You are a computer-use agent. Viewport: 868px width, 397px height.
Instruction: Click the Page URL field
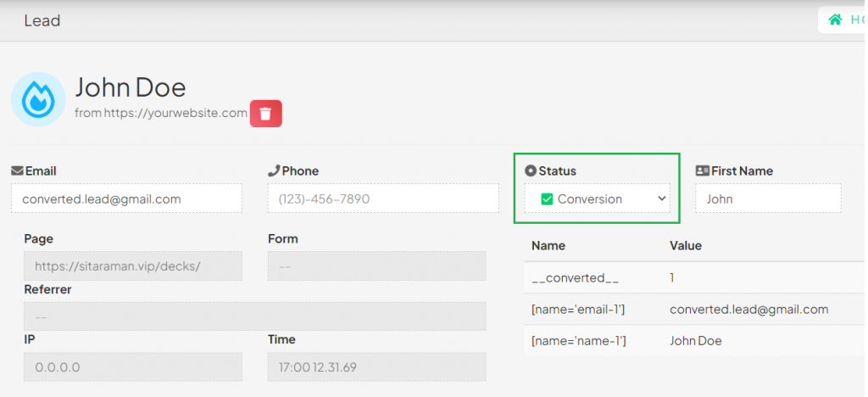tap(133, 266)
